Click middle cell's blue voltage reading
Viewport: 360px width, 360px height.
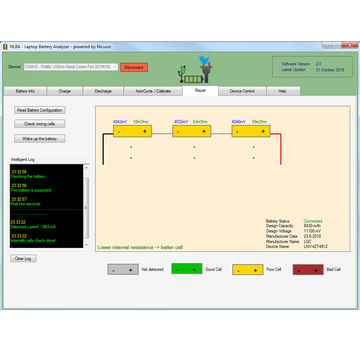point(181,122)
